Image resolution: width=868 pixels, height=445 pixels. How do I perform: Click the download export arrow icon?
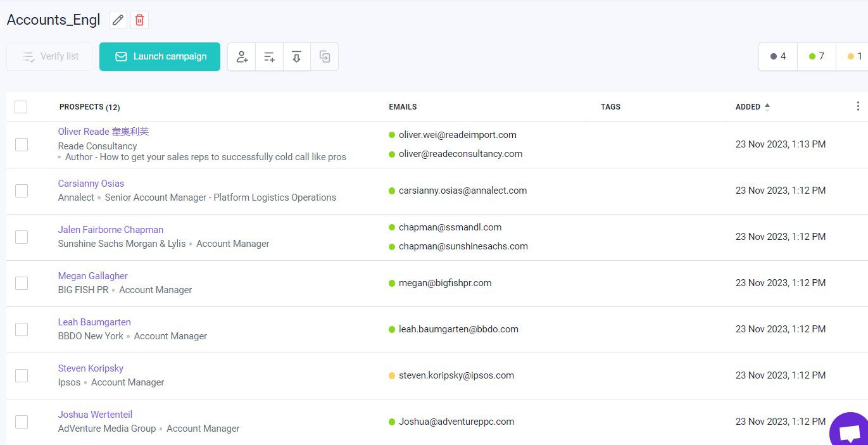click(296, 57)
